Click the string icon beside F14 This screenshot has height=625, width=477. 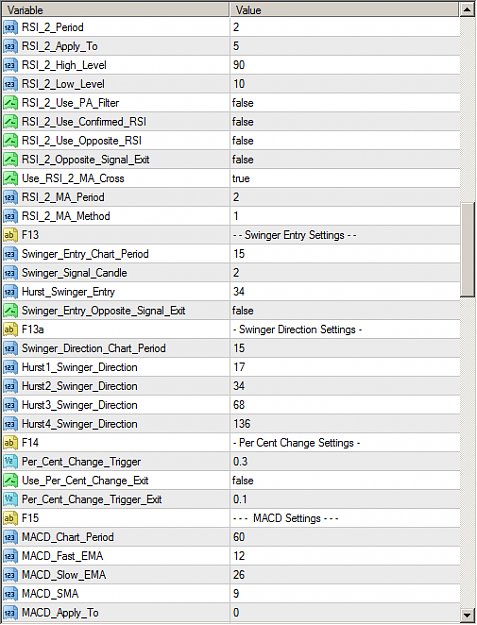click(10, 443)
